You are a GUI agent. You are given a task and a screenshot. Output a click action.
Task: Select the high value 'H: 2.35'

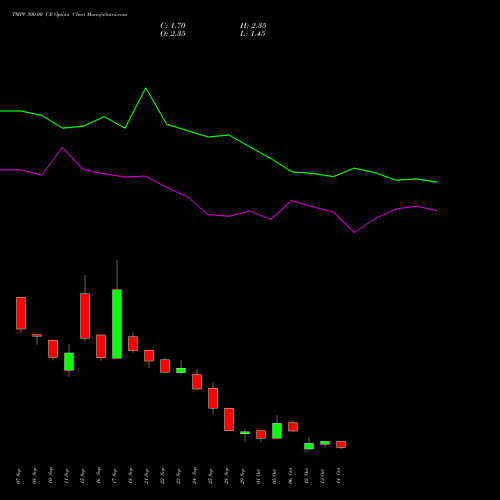coord(253,26)
